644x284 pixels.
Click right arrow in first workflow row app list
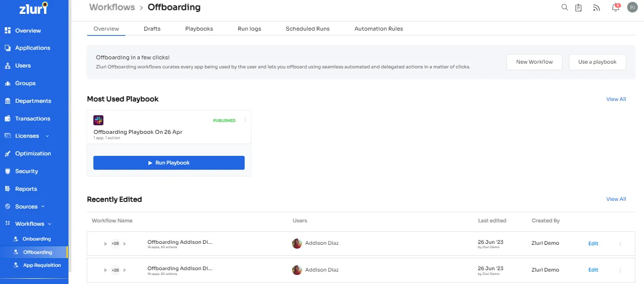click(124, 244)
